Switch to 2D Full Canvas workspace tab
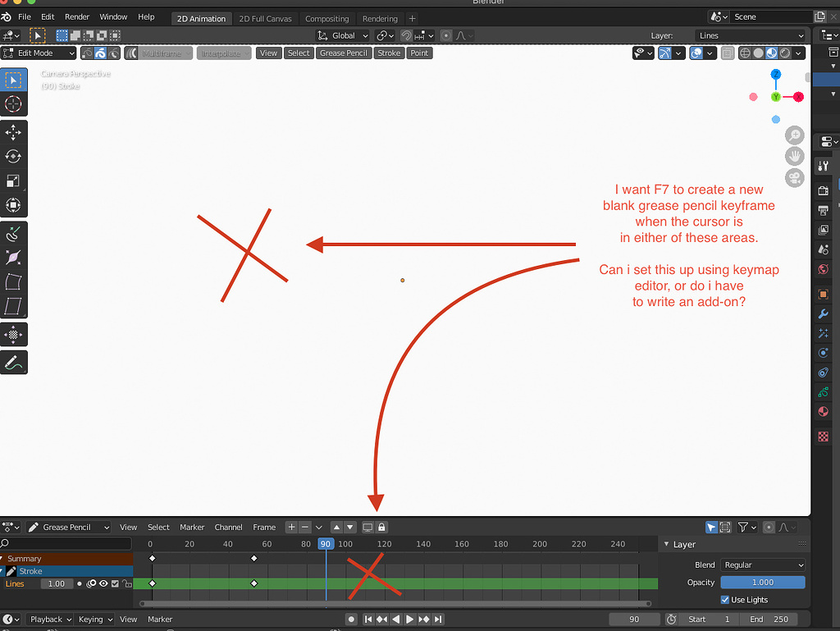 265,18
